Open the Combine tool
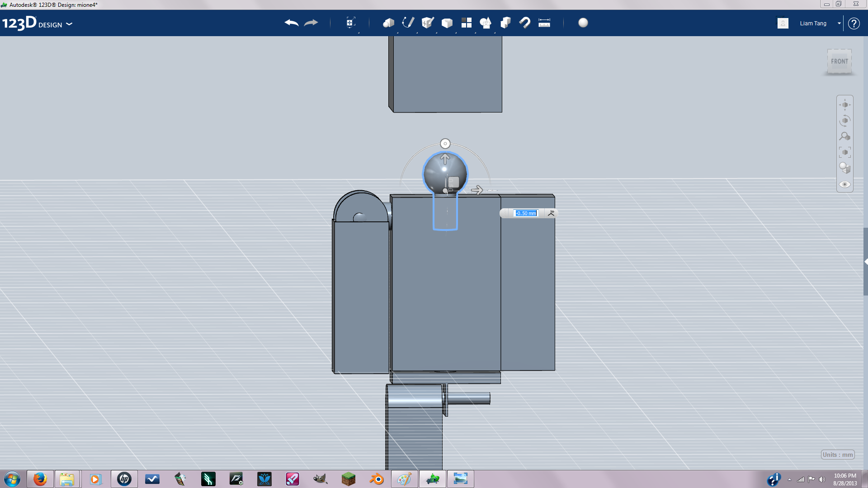 505,23
